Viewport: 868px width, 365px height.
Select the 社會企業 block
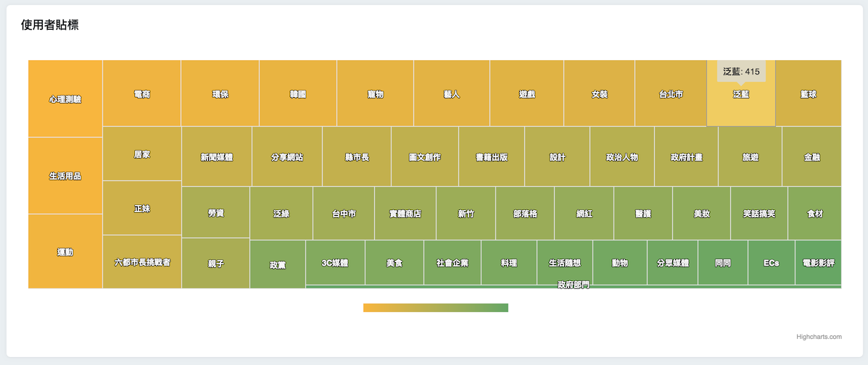pyautogui.click(x=452, y=263)
